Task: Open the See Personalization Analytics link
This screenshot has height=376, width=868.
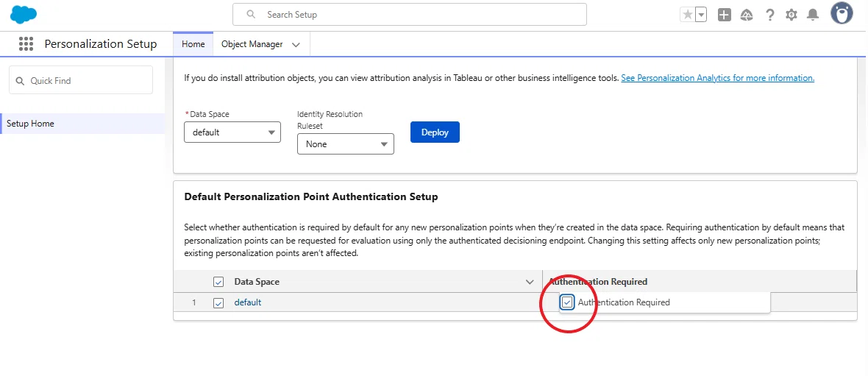Action: [x=717, y=78]
